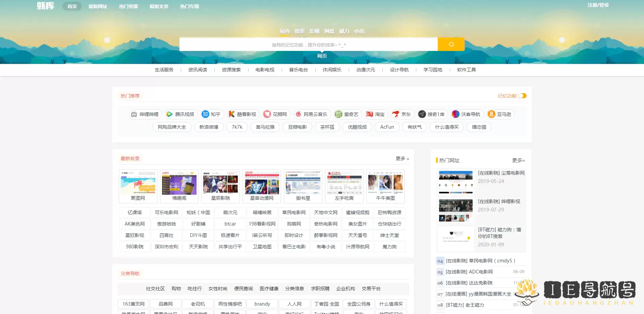Switch to the 小说 search tab
644x314 pixels.
click(359, 31)
